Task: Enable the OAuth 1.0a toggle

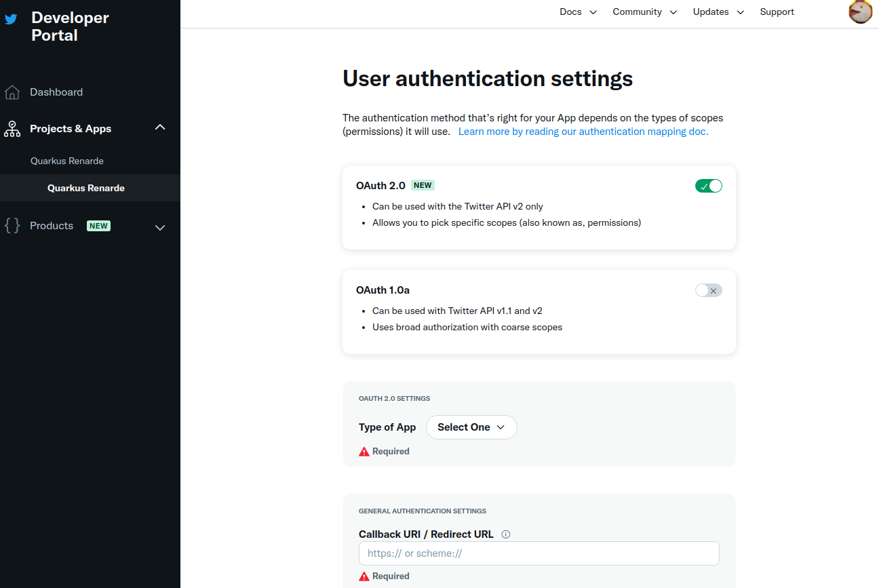Action: pos(708,290)
